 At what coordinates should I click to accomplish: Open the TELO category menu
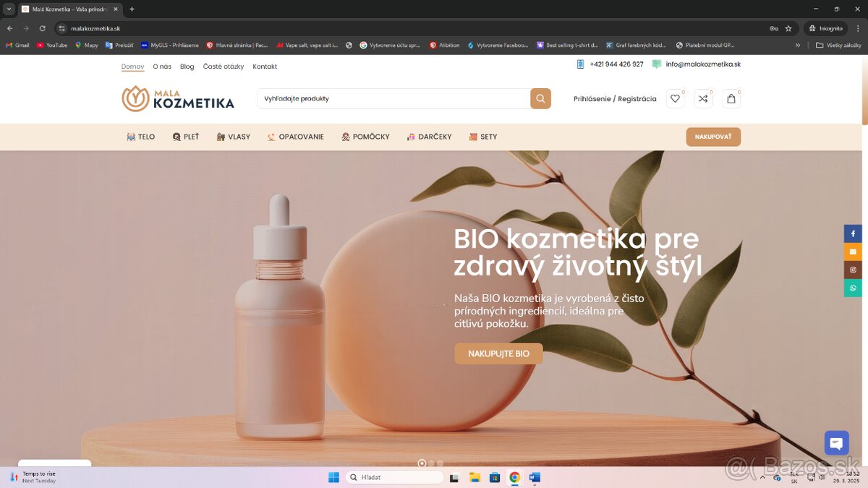[x=141, y=137]
